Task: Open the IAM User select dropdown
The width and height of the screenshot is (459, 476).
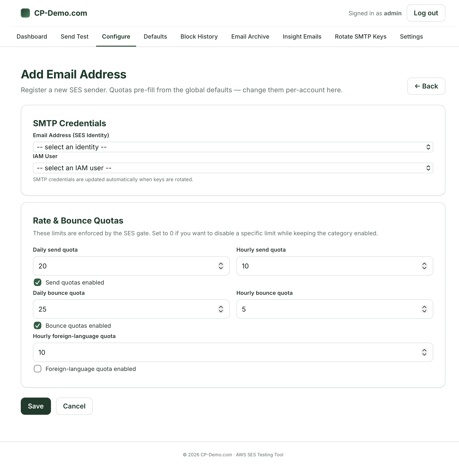Action: pos(233,168)
